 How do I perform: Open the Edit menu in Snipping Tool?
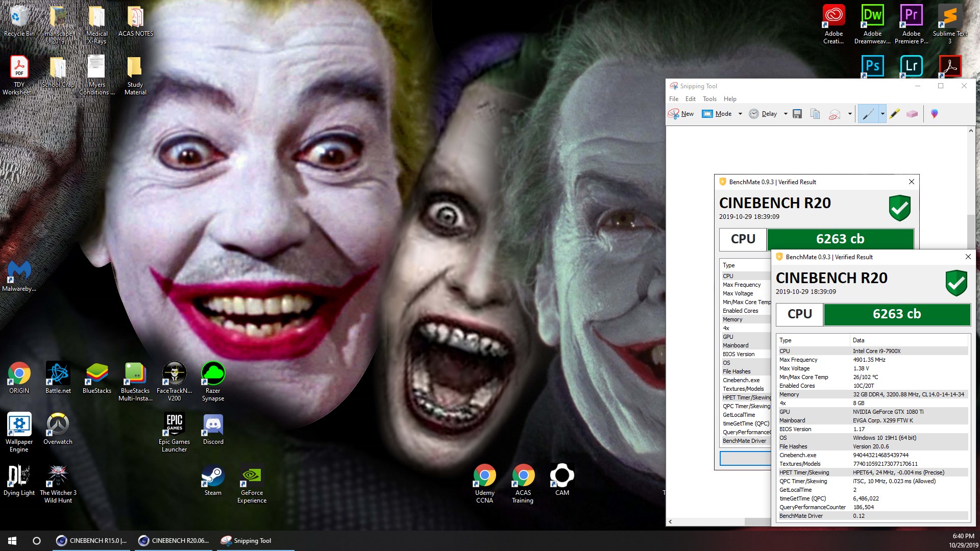pyautogui.click(x=691, y=99)
